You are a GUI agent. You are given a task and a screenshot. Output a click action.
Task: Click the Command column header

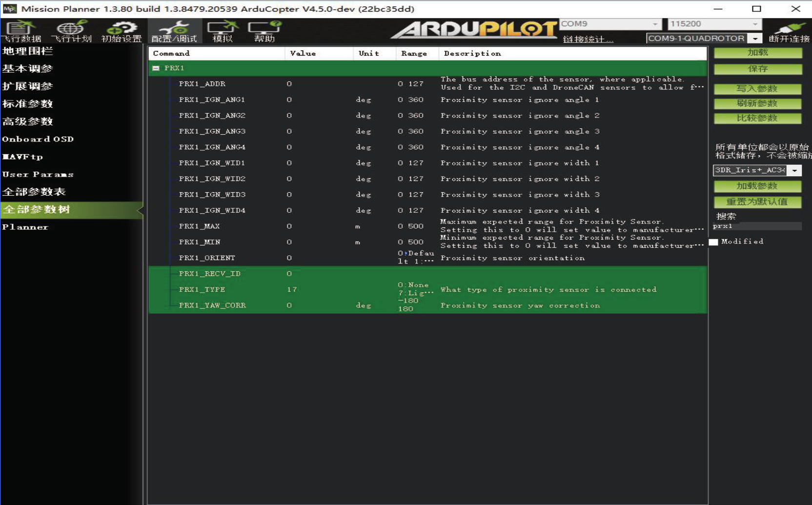tap(217, 54)
